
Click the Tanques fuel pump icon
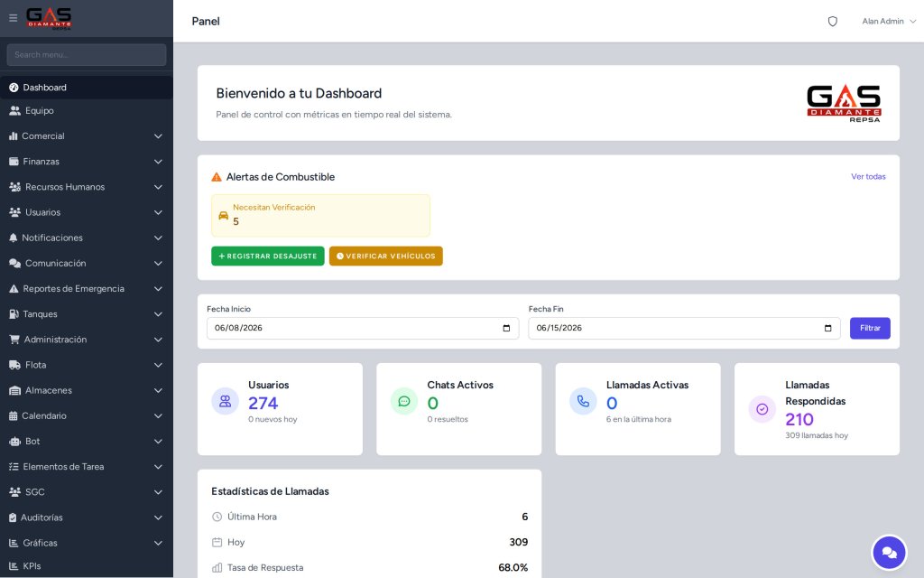pos(14,313)
